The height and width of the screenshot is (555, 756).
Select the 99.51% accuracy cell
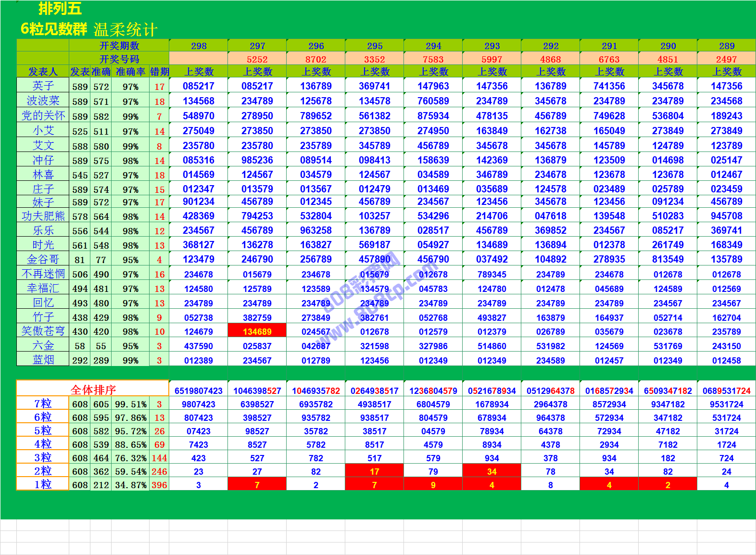pyautogui.click(x=130, y=404)
